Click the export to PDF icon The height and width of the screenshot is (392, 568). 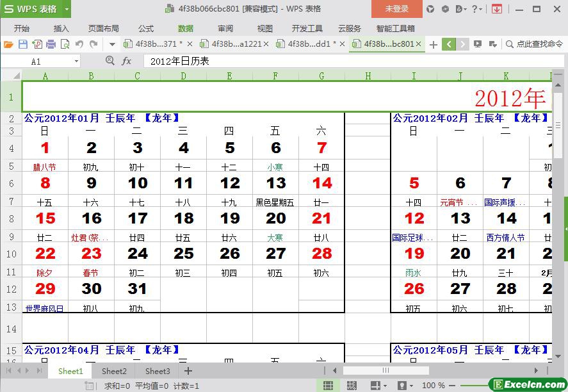coord(37,44)
